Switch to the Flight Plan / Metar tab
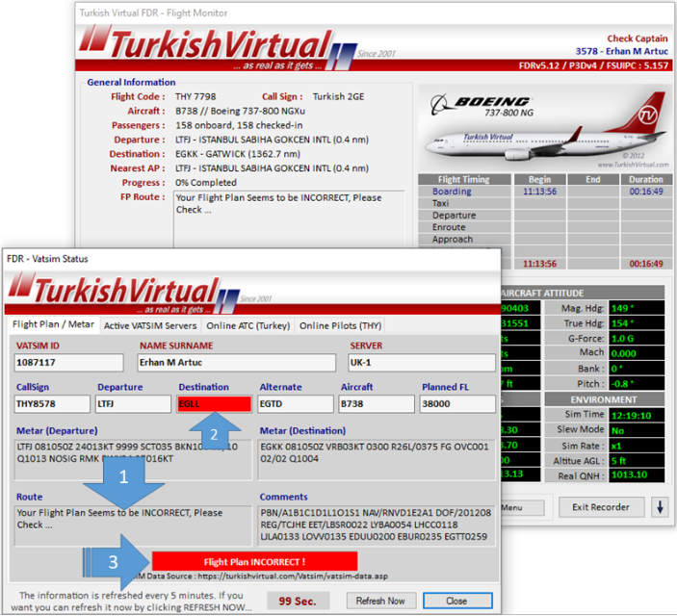Image resolution: width=677 pixels, height=616 pixels. click(53, 324)
